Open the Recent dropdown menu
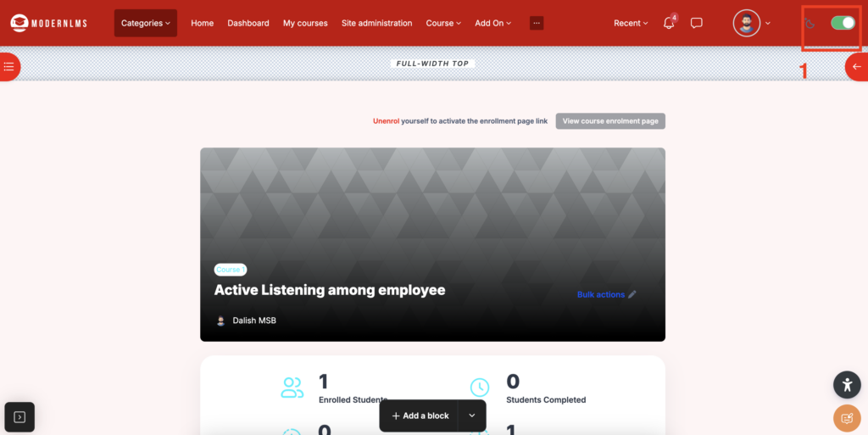868x435 pixels. pyautogui.click(x=631, y=23)
